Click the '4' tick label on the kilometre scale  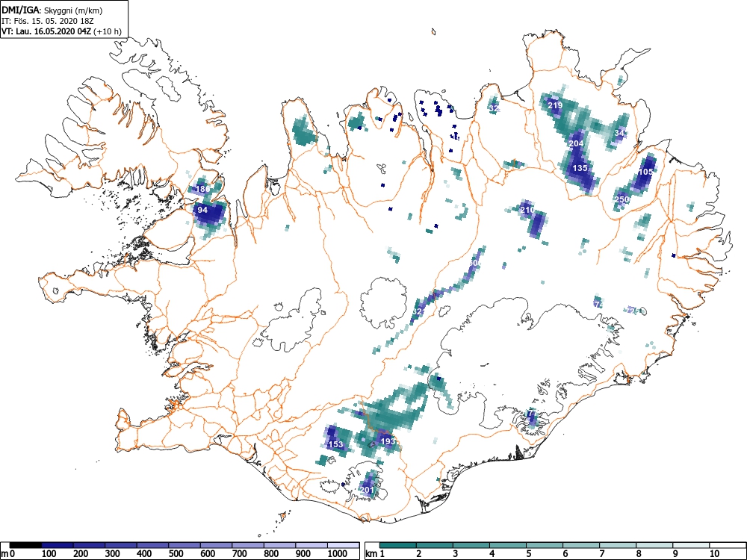click(492, 554)
